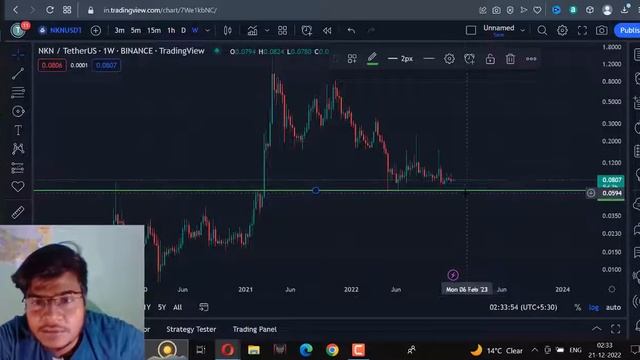Open indicator templates grid

282,30
